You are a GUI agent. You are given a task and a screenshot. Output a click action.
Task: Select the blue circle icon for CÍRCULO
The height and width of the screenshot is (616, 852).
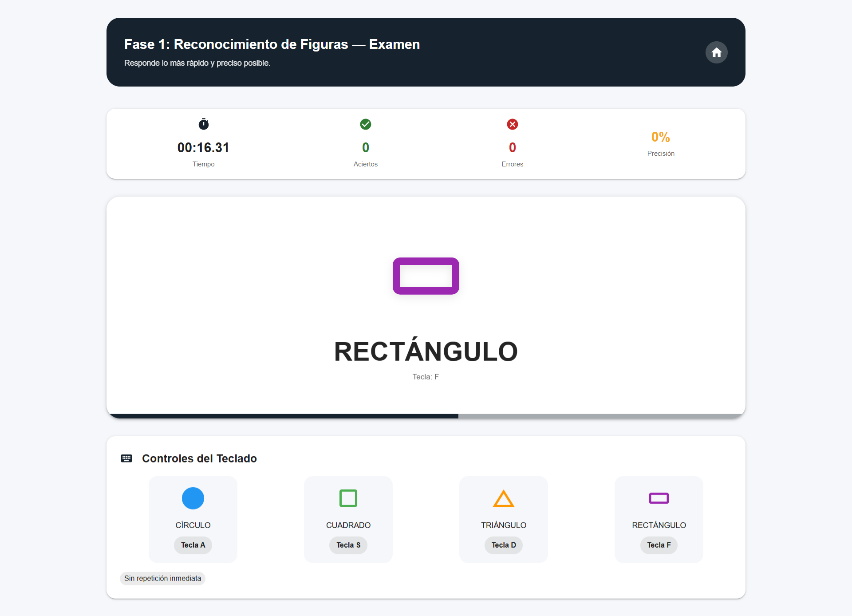pos(193,498)
